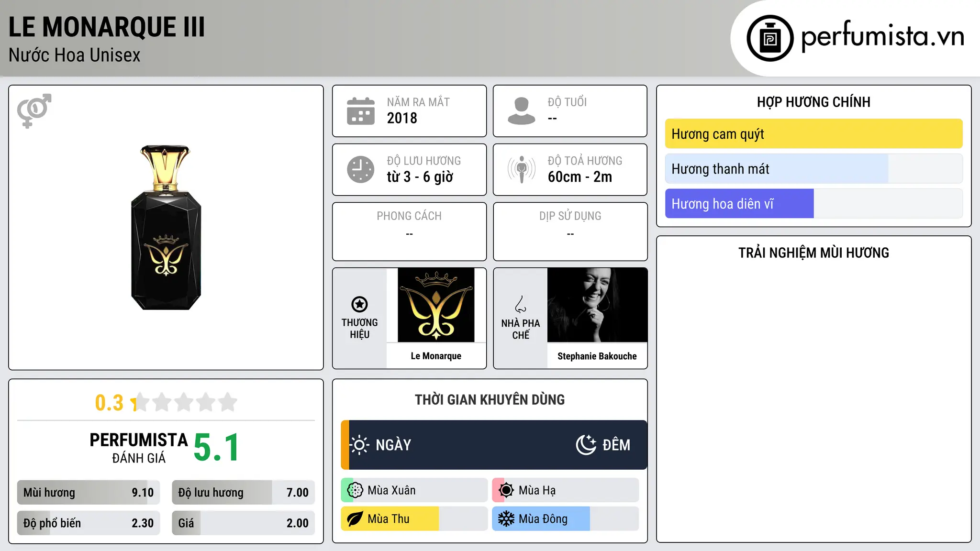Click the perfume bottle logo icon of perfumista.vn
The width and height of the screenshot is (980, 551).
(x=770, y=38)
